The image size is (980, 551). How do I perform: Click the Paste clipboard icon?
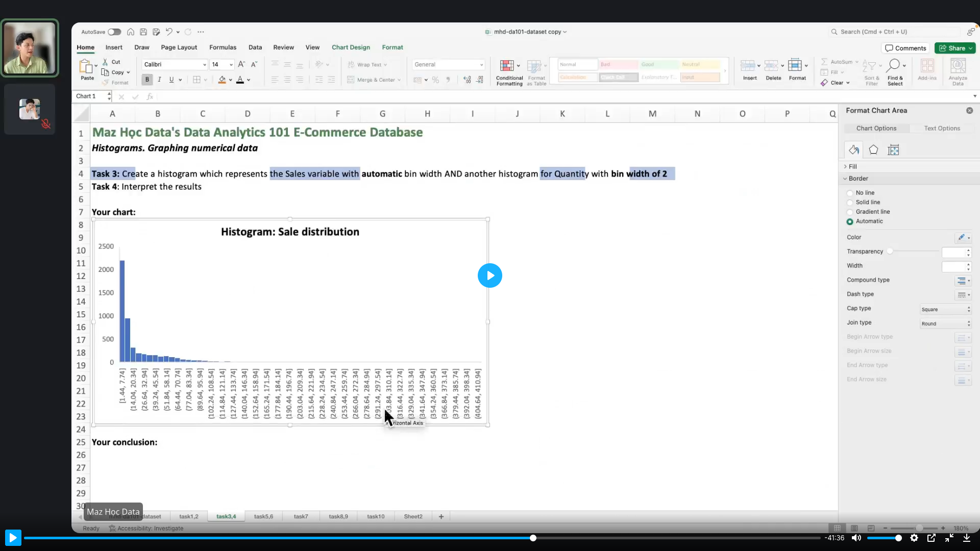[x=85, y=66]
